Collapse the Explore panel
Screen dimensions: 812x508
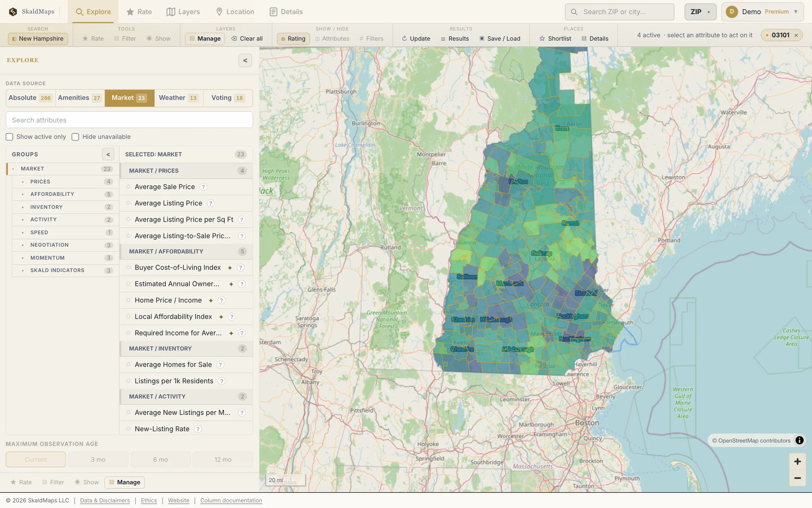click(245, 61)
